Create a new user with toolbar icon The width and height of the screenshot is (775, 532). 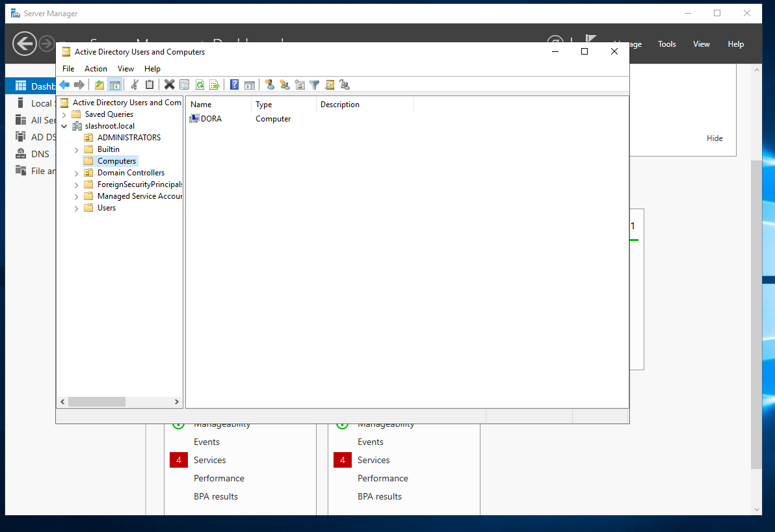coord(269,84)
